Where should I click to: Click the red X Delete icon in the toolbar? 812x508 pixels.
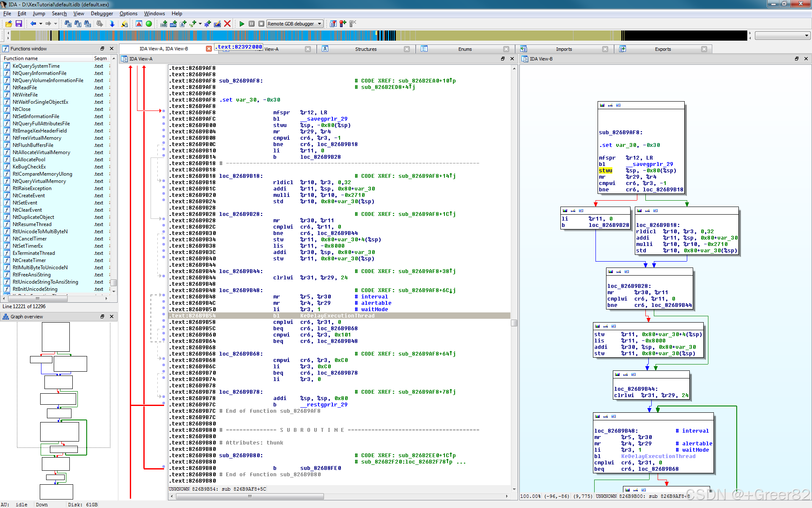pyautogui.click(x=227, y=24)
